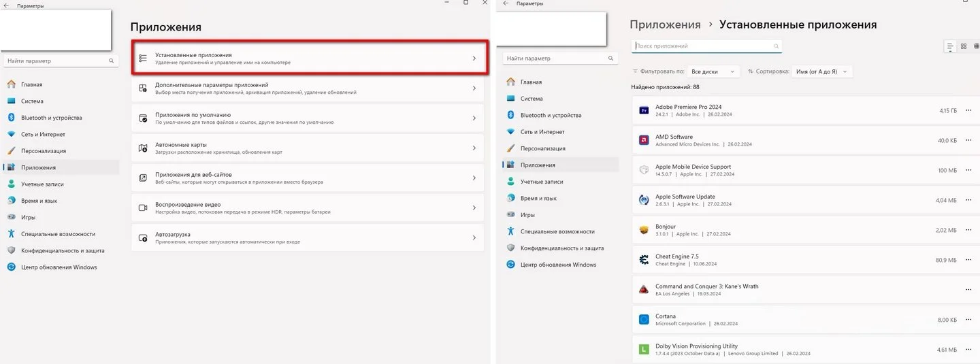980x364 pixels.
Task: Click the Приложения по умолчанию card icon
Action: pyautogui.click(x=143, y=118)
